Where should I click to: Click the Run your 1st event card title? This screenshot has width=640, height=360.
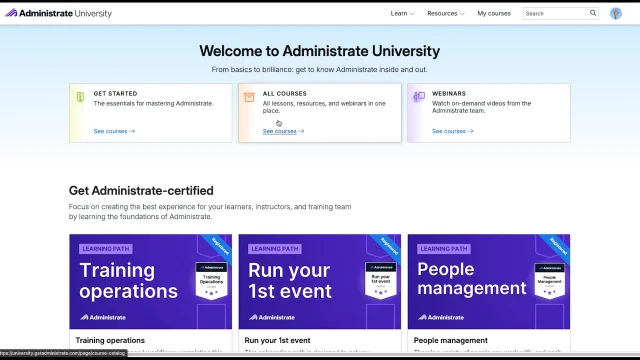278,340
